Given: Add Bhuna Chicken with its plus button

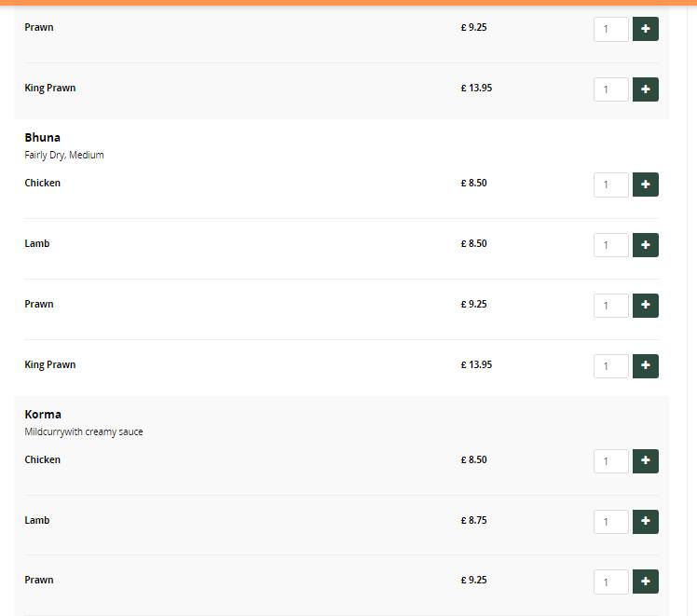Looking at the screenshot, I should pyautogui.click(x=646, y=185).
